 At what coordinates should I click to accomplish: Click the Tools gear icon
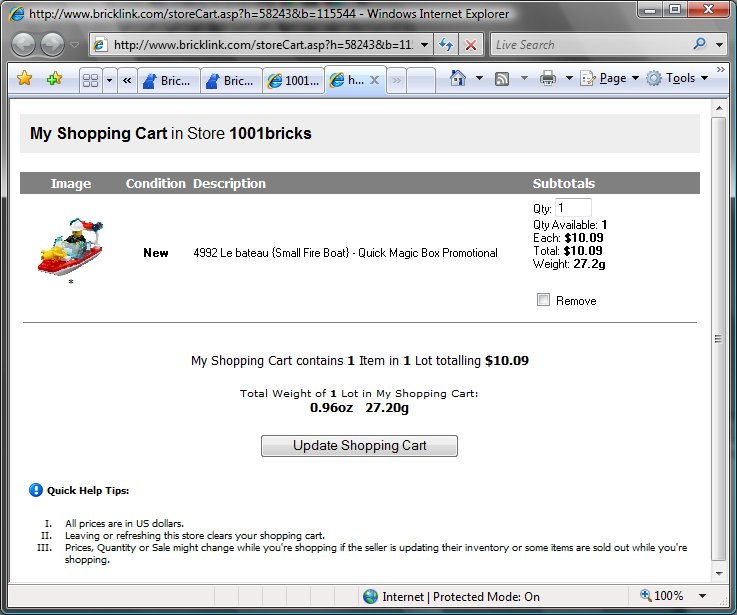click(x=653, y=78)
